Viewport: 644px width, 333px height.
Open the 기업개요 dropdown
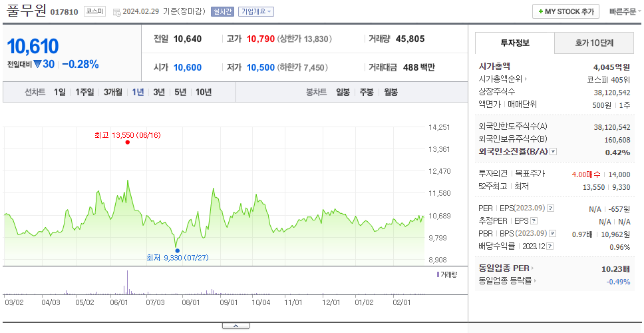256,11
